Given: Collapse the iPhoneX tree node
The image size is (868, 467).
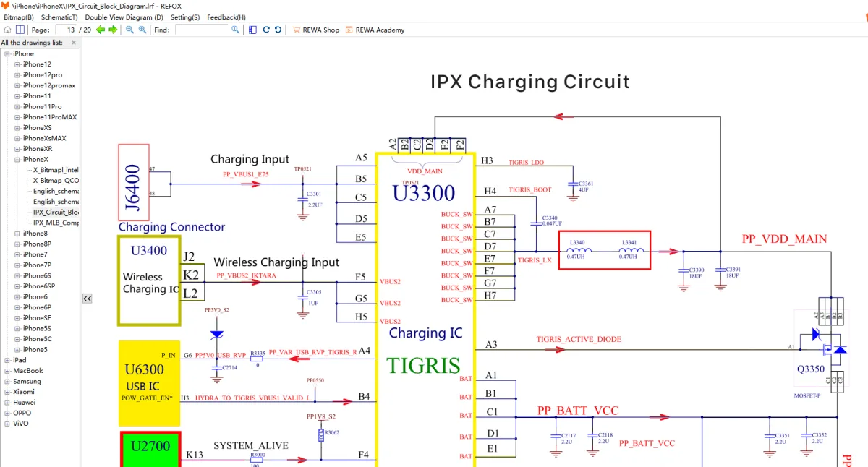Looking at the screenshot, I should 17,159.
